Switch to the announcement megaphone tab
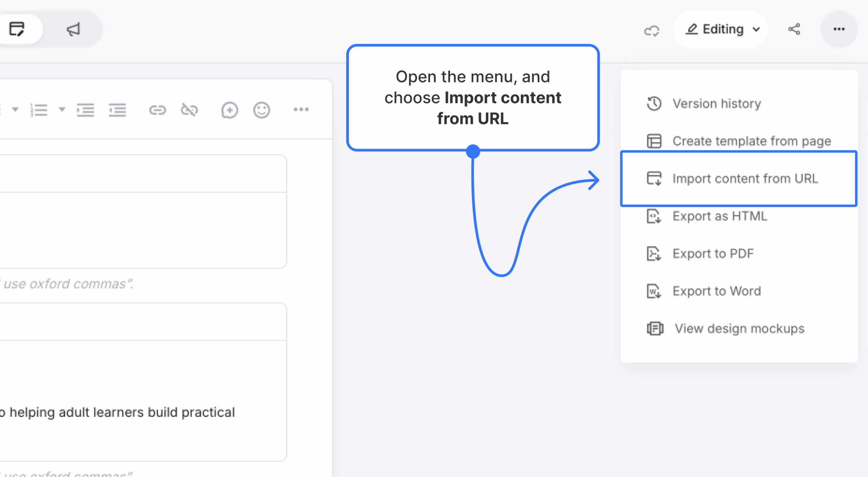 [73, 29]
